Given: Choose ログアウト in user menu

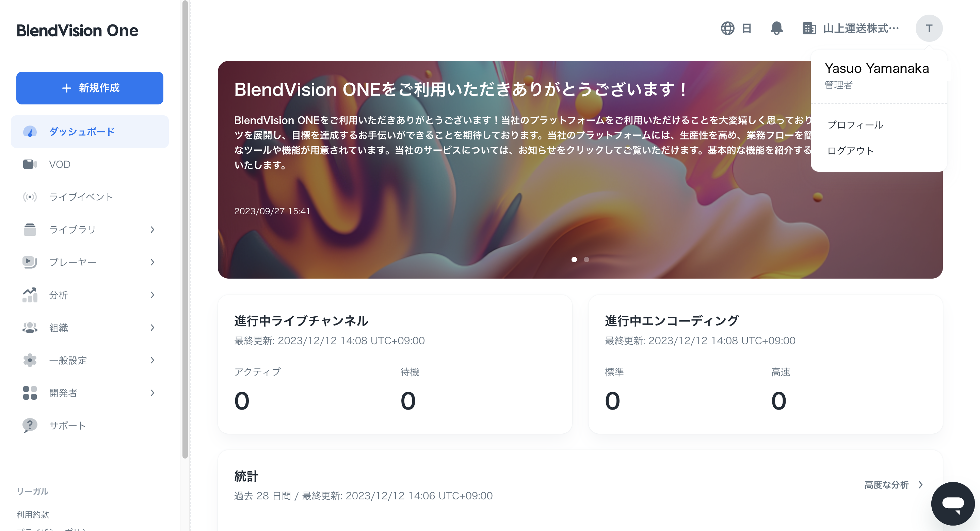Looking at the screenshot, I should (851, 150).
